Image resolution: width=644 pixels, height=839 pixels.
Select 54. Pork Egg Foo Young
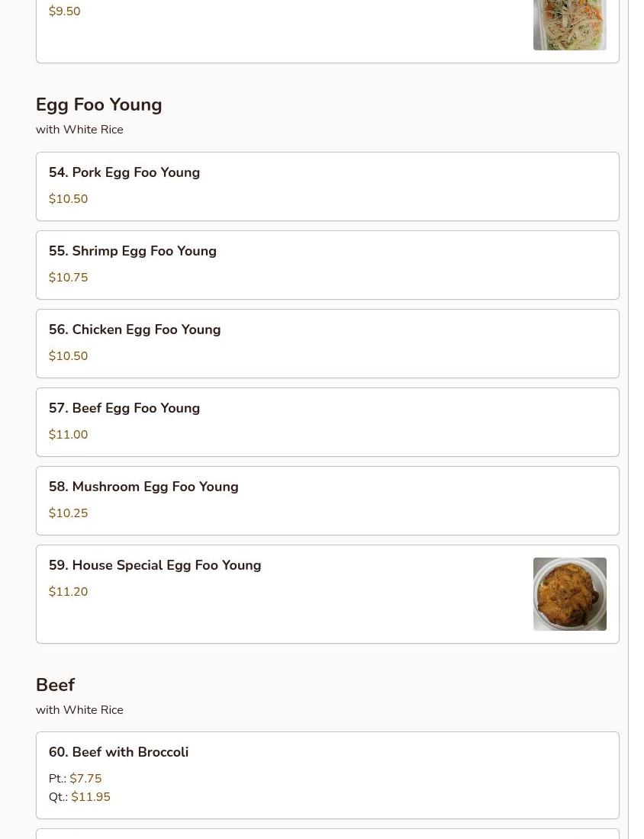[124, 173]
